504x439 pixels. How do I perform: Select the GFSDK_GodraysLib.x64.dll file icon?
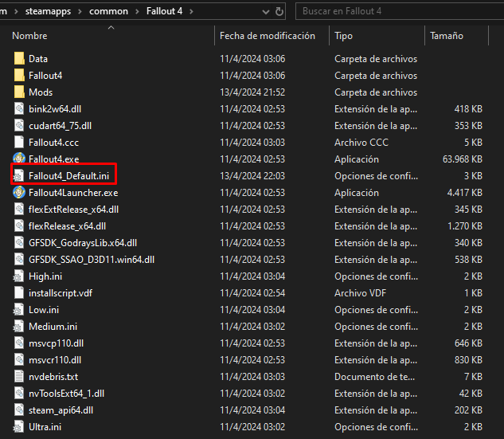(19, 242)
